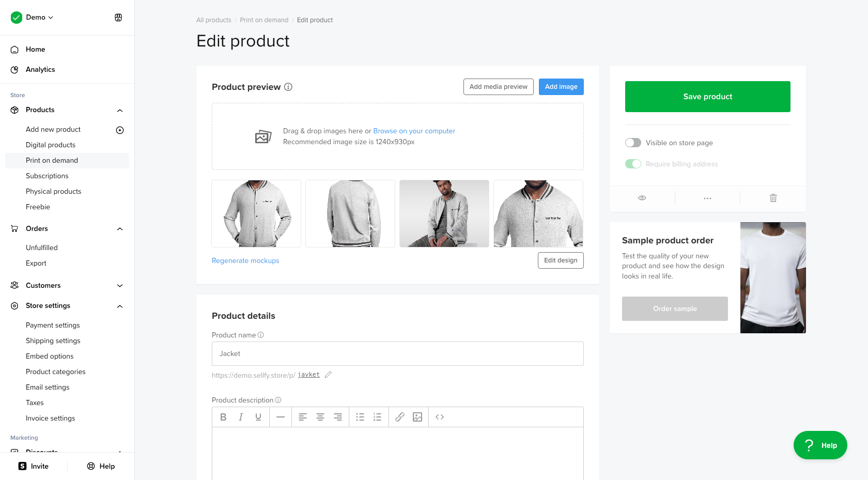Toggle Require billing address switch
The image size is (868, 480).
633,164
